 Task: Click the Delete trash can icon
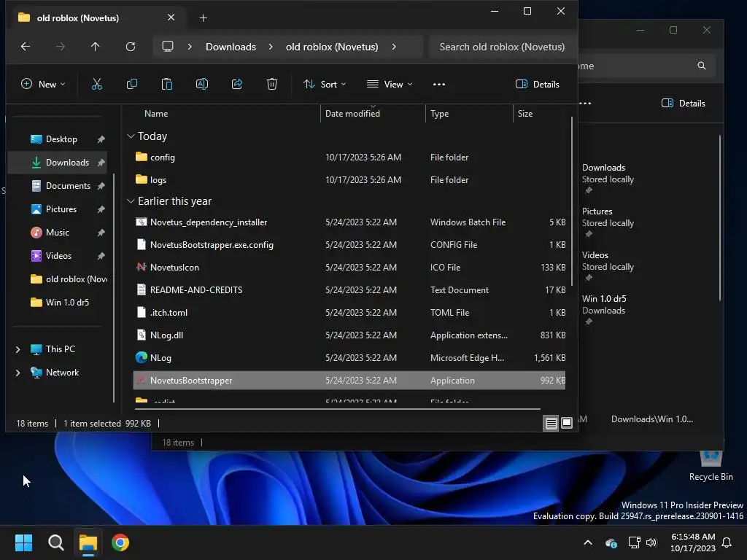tap(272, 85)
